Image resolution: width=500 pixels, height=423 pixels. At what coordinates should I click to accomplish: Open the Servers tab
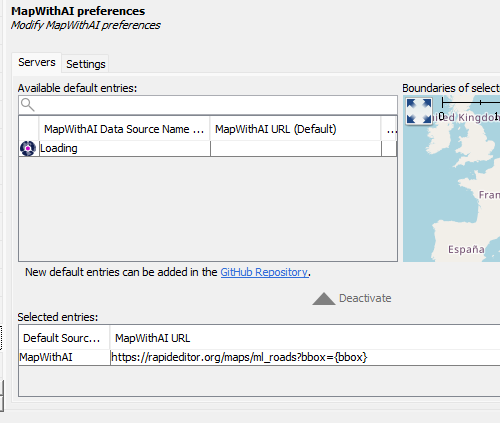point(37,62)
